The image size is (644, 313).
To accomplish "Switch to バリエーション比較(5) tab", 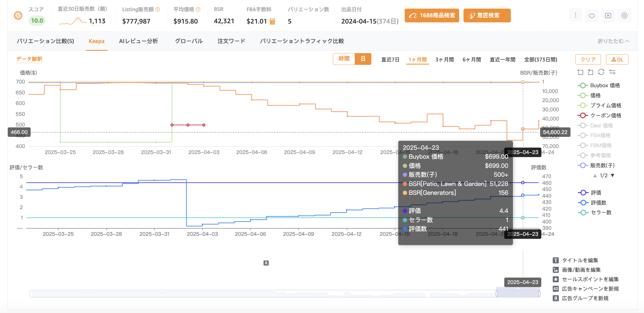I will tap(45, 41).
